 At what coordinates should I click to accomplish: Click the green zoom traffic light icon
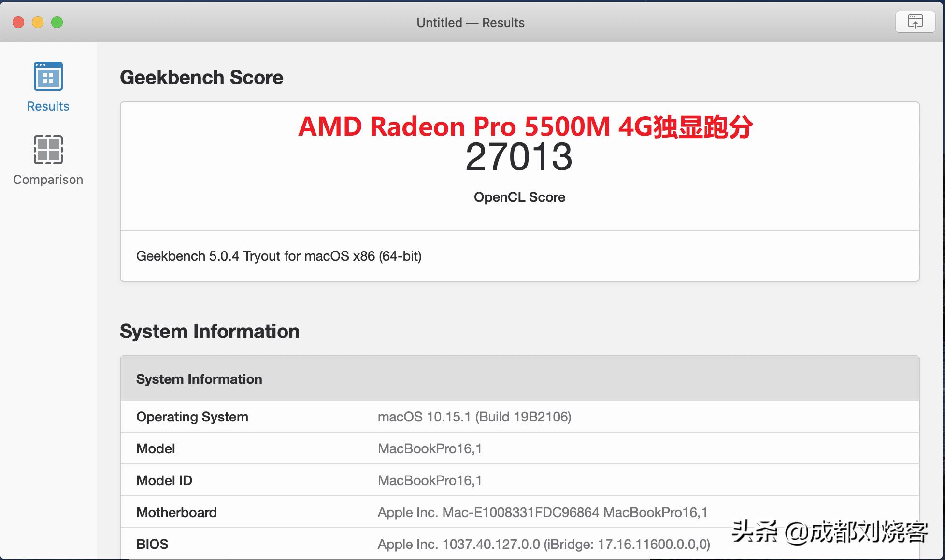57,22
